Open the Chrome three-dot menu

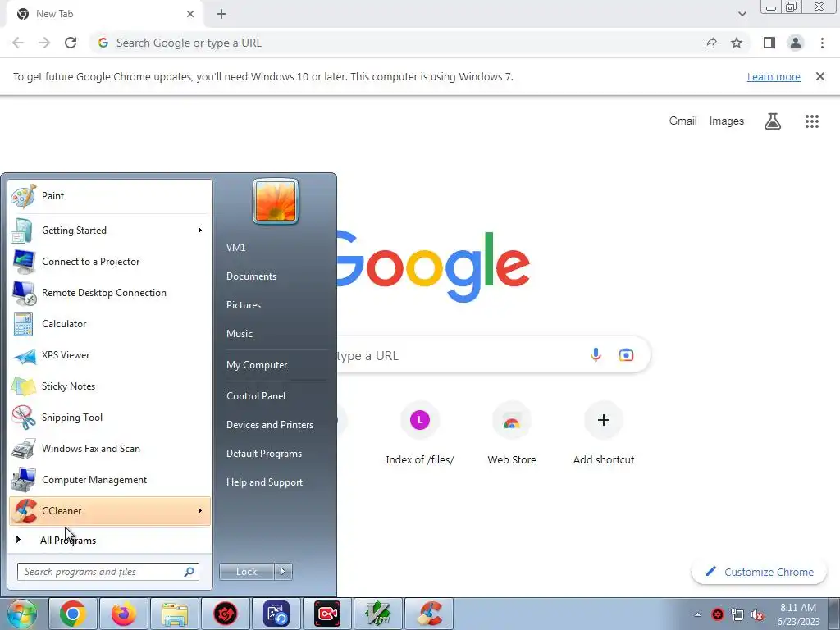(822, 43)
